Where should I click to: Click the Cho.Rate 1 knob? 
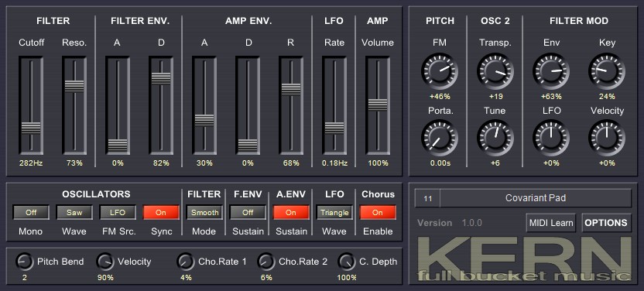(186, 262)
